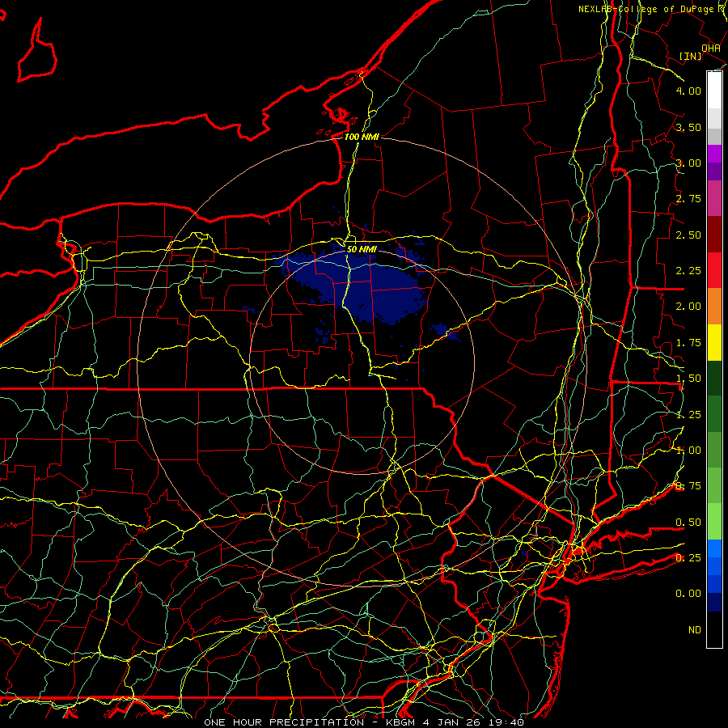Click the orange 2.00 legend swatch

(714, 307)
